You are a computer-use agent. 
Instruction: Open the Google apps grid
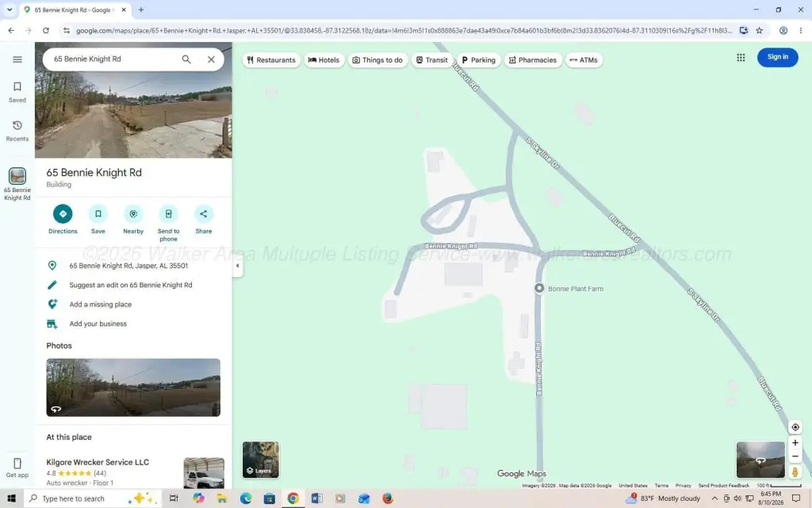741,57
